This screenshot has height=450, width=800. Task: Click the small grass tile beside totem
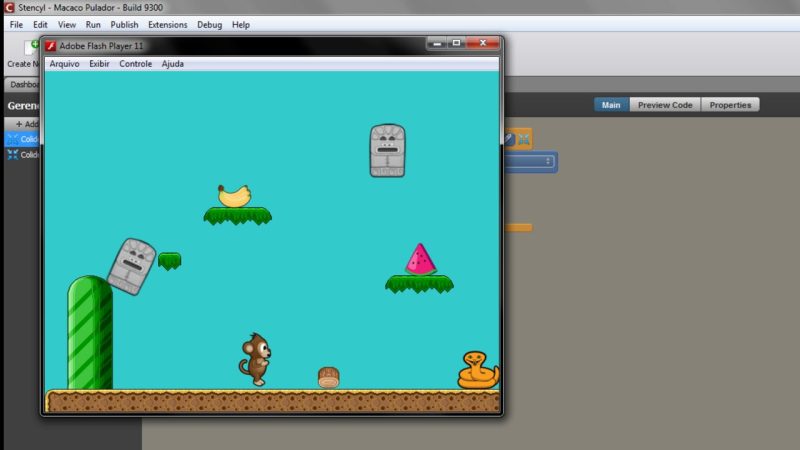pos(169,261)
